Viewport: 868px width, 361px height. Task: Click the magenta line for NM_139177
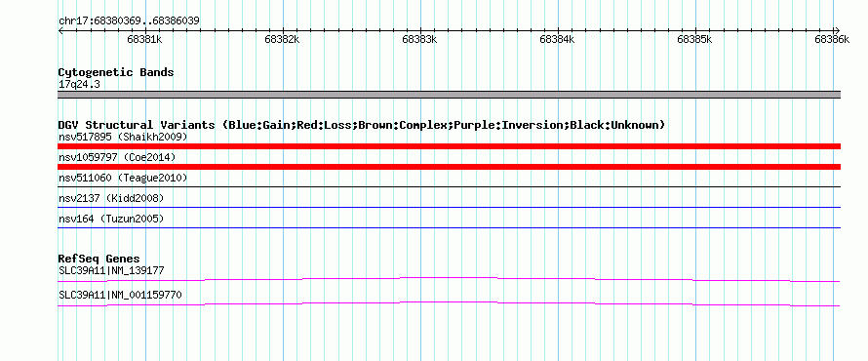coord(449,280)
